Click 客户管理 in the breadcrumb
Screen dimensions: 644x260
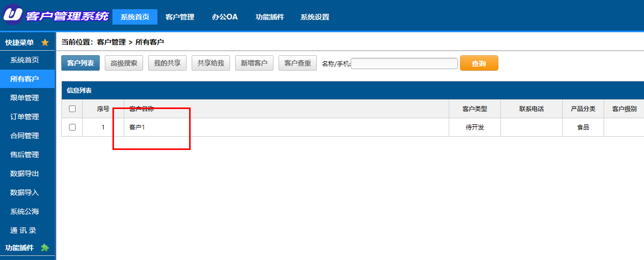(x=111, y=42)
